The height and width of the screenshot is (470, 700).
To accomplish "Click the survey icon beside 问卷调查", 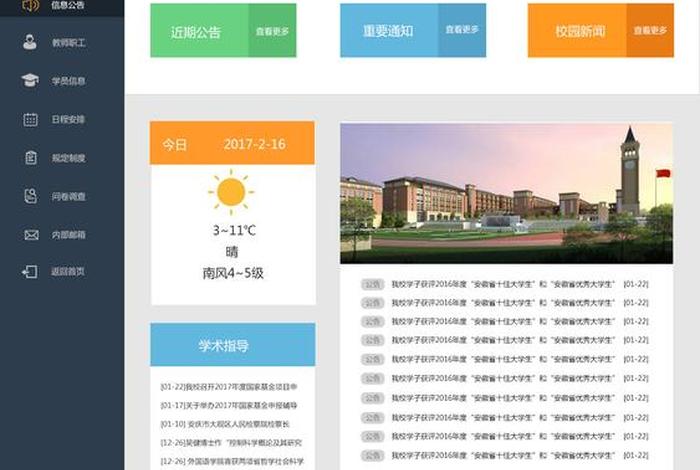I will [x=30, y=196].
